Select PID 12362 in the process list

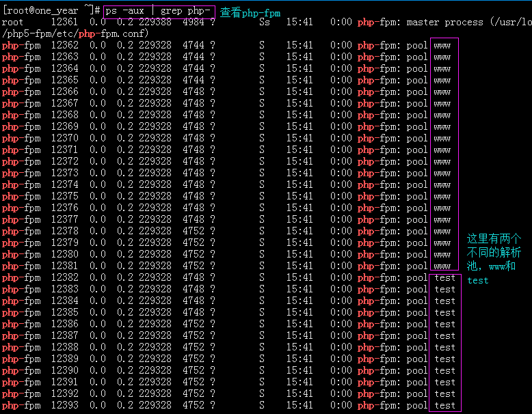[64, 45]
